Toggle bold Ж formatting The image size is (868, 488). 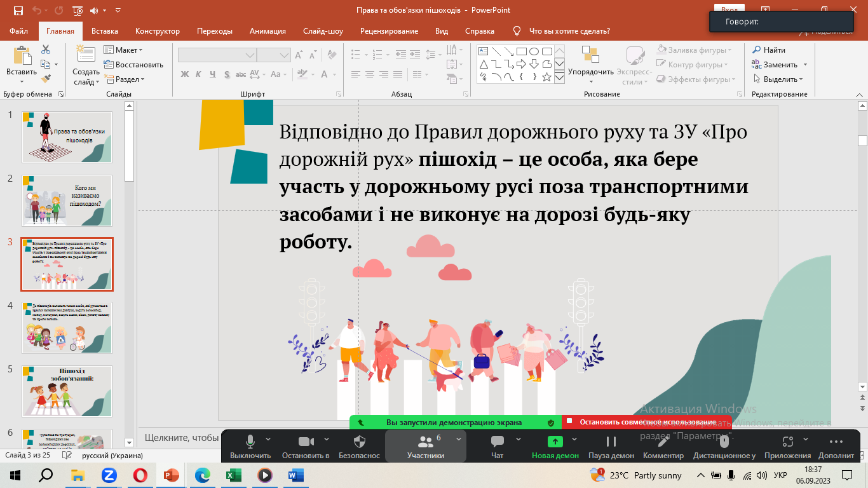185,74
